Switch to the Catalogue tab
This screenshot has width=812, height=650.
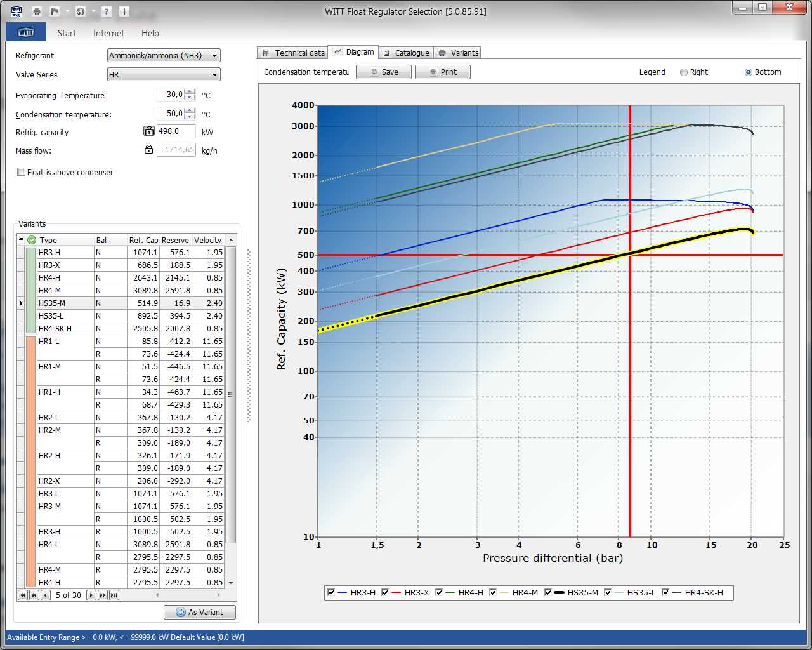[407, 53]
